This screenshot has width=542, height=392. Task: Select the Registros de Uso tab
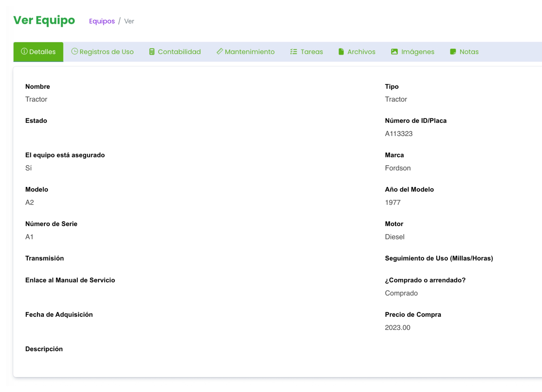tap(107, 52)
